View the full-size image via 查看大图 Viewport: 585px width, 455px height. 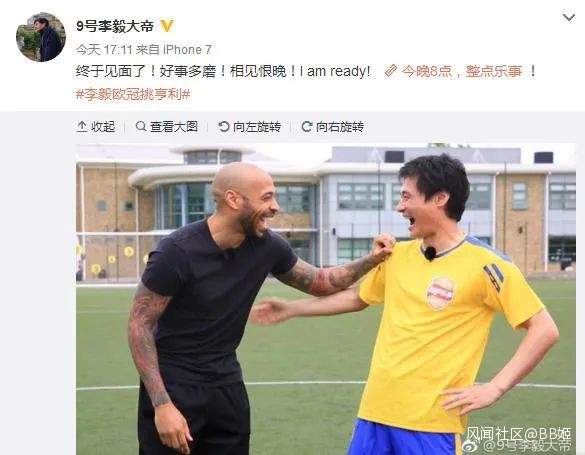pyautogui.click(x=166, y=127)
